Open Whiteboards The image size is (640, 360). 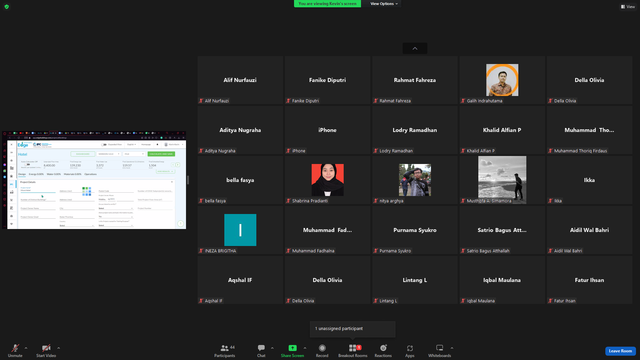coord(440,350)
